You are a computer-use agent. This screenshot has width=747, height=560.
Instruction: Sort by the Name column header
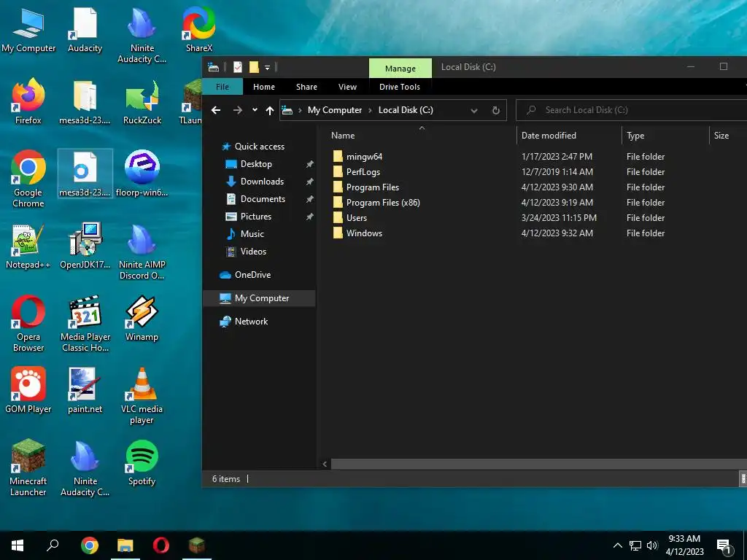click(x=422, y=135)
